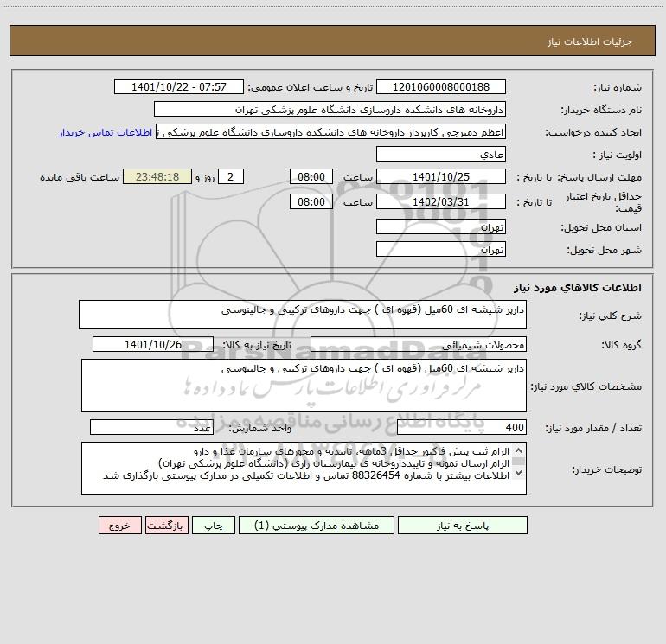Click delivery city field تهران
This screenshot has width=666, height=644.
pyautogui.click(x=441, y=249)
